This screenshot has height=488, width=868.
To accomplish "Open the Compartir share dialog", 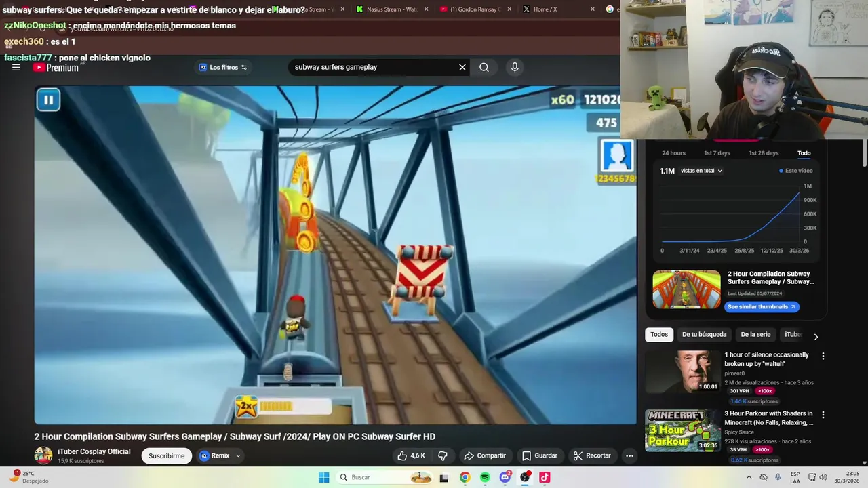I will coord(485,455).
